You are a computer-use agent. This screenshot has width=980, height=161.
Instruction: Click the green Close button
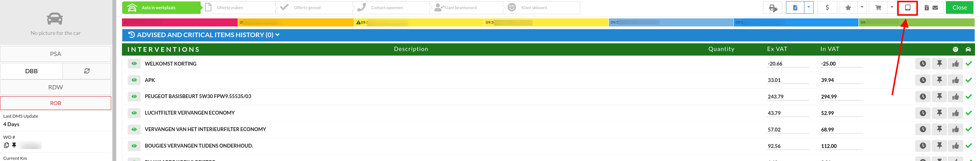(959, 8)
